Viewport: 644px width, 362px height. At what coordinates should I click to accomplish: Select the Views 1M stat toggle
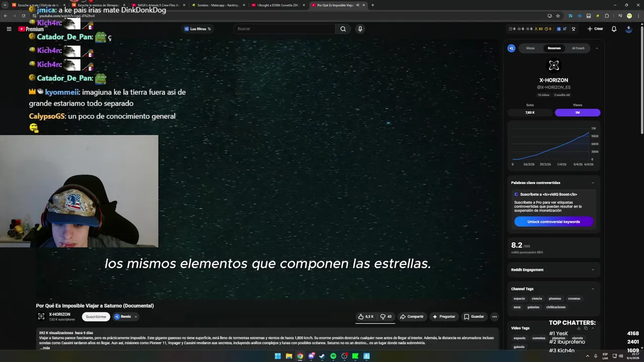[578, 113]
